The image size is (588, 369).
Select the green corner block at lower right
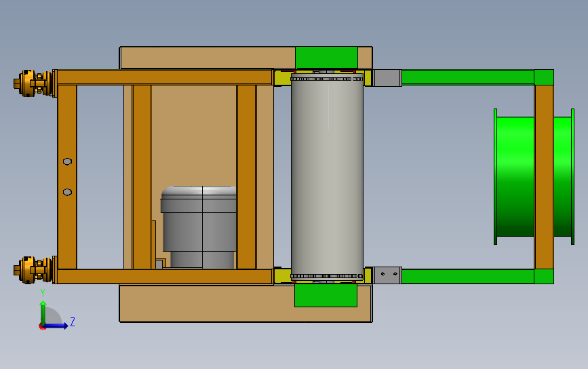544,276
